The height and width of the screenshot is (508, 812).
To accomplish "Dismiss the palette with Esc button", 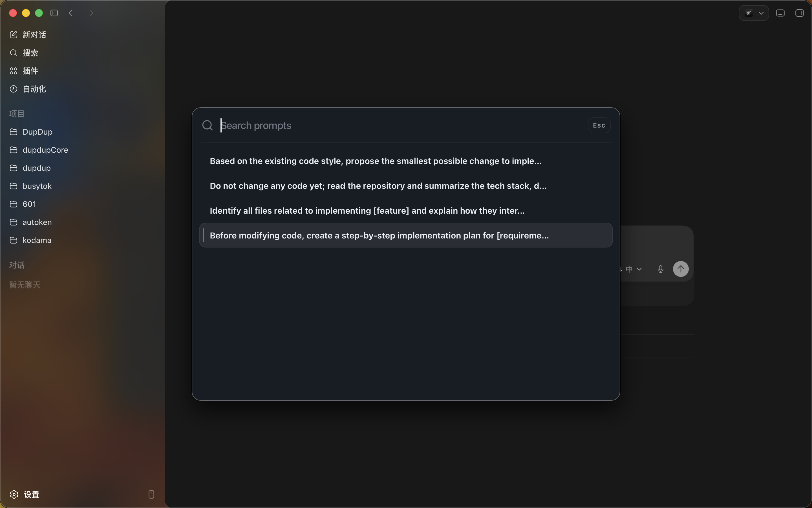I will pos(599,125).
